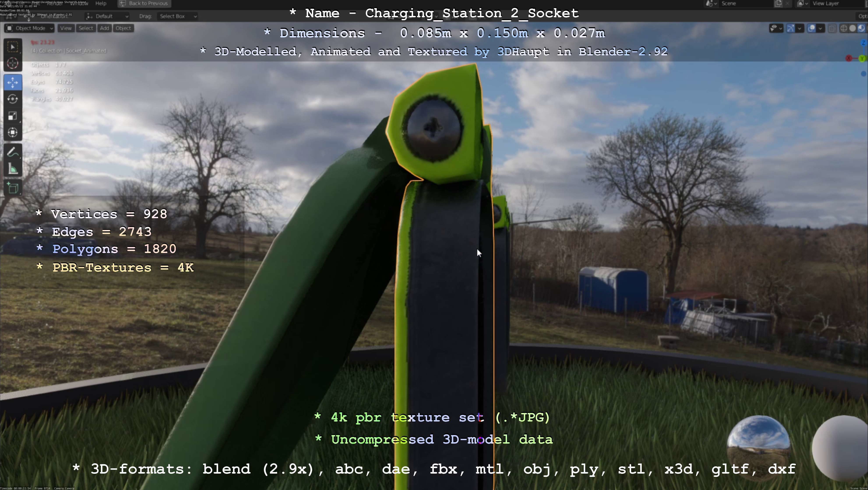
Task: Select the Measure ruler tool
Action: [x=13, y=169]
